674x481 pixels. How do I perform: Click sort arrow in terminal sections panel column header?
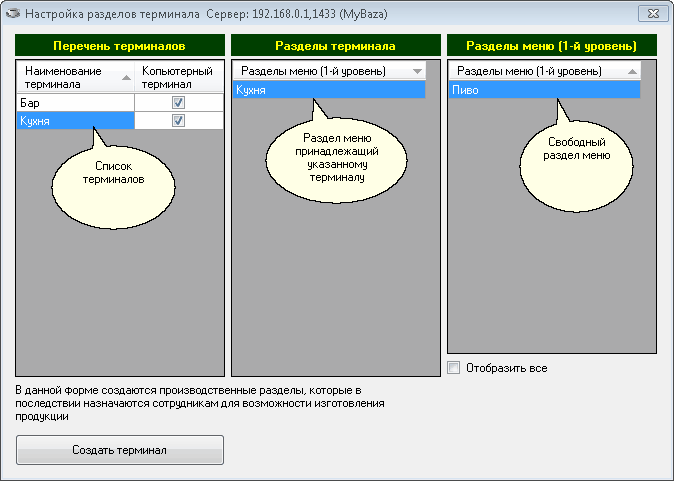click(417, 72)
